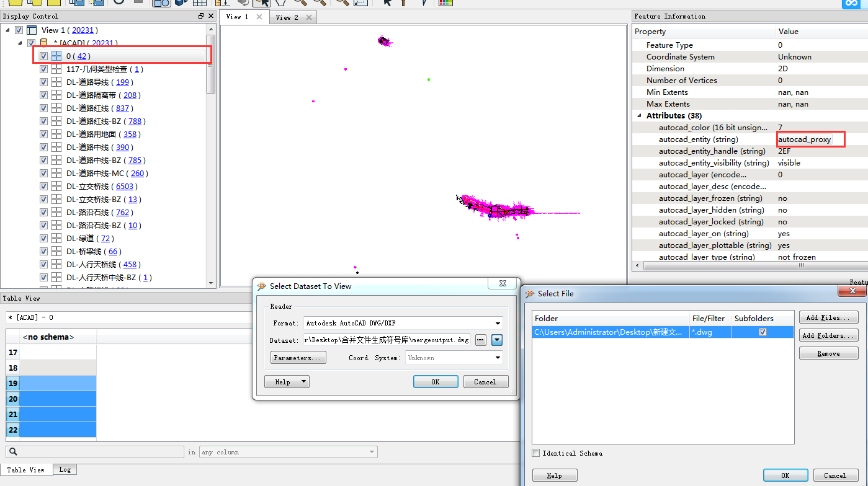Close the View 1 tab
This screenshot has height=486, width=868.
(x=259, y=17)
